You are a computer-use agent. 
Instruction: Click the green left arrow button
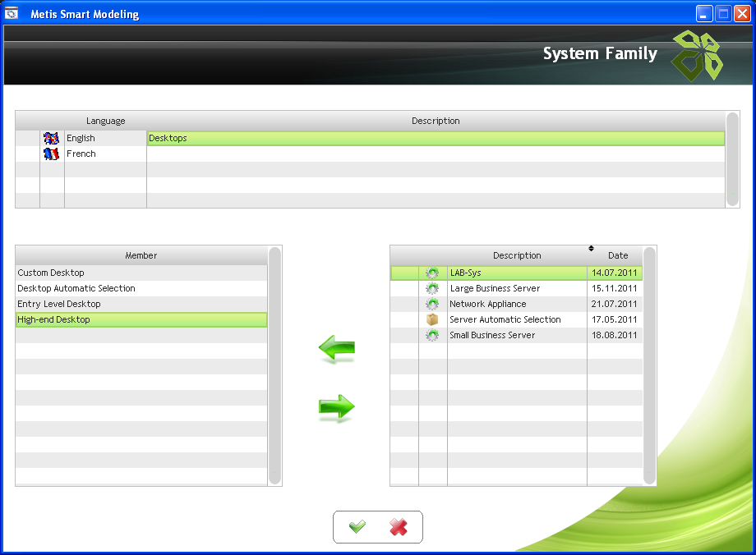337,348
